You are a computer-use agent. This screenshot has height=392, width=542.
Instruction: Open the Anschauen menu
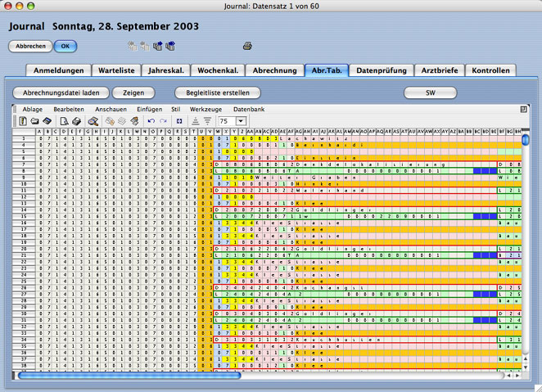point(111,109)
